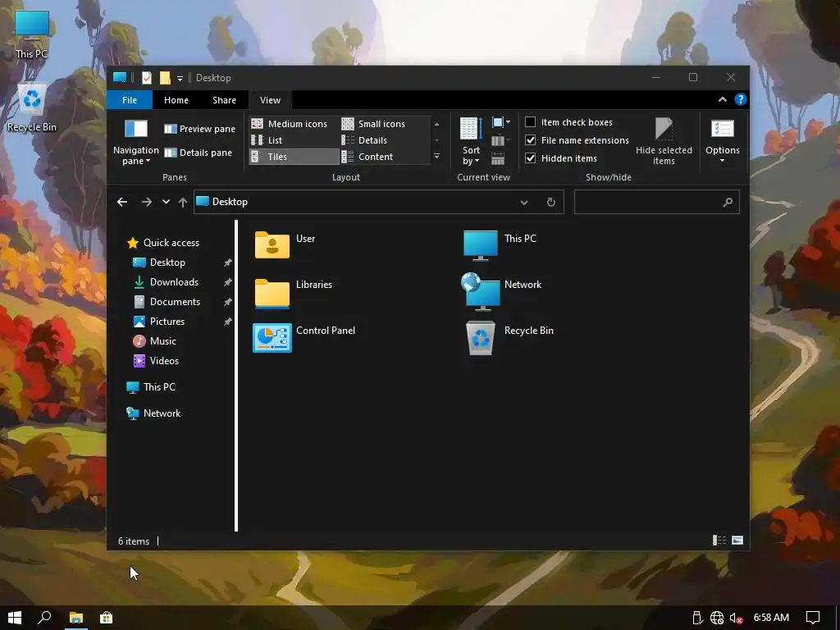Open Music in the sidebar
Viewport: 840px width, 630px height.
[x=155, y=341]
